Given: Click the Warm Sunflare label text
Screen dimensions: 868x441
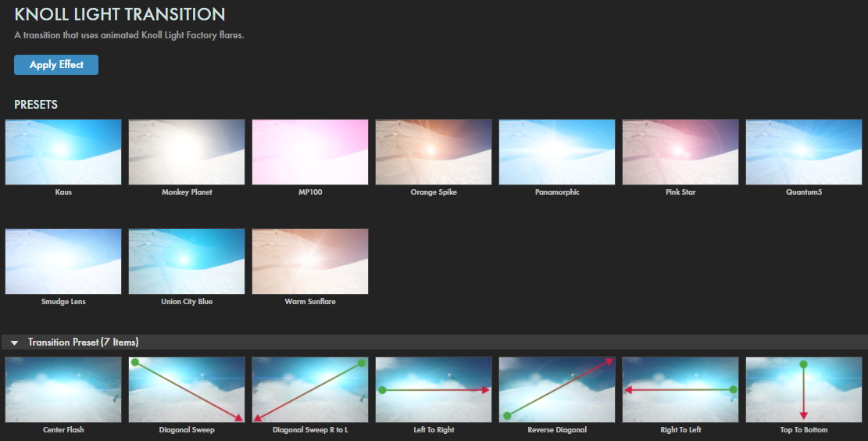Looking at the screenshot, I should (x=310, y=302).
